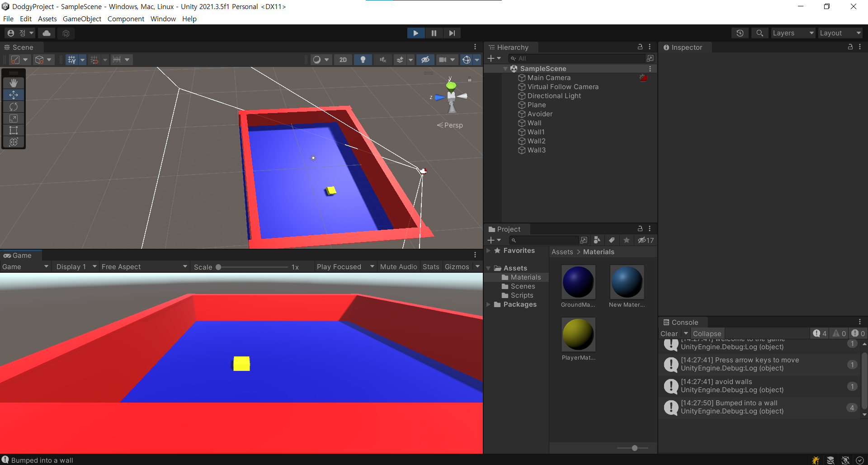Open the Layout dropdown

[x=840, y=33]
